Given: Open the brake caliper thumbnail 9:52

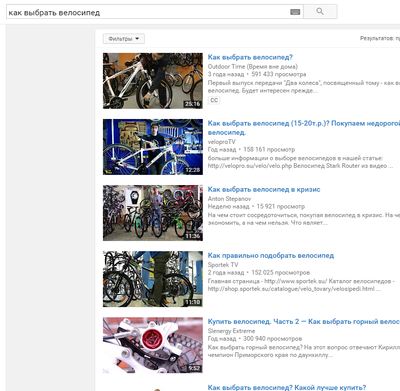Looking at the screenshot, I should point(153,345).
